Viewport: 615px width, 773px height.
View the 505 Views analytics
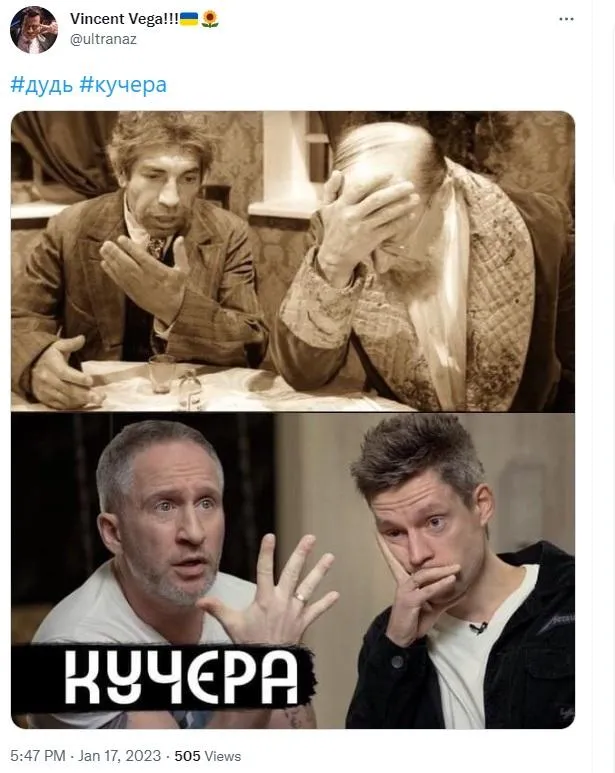[207, 756]
